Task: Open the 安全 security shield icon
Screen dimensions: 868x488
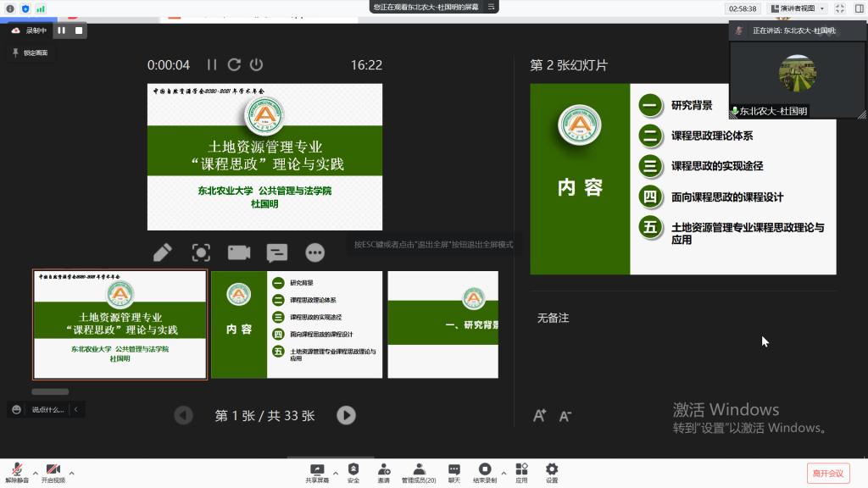Action: click(353, 470)
